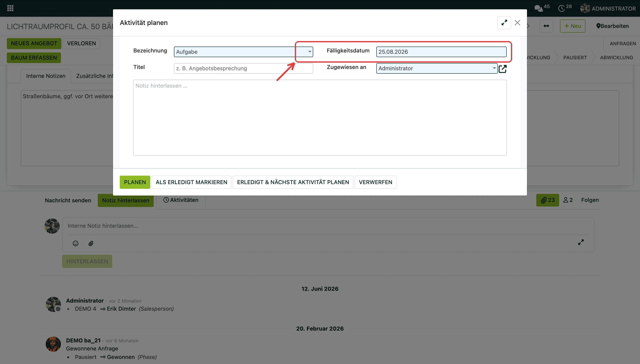The image size is (640, 364).
Task: Click the horizontal arrows icon next to Neu
Action: [546, 26]
